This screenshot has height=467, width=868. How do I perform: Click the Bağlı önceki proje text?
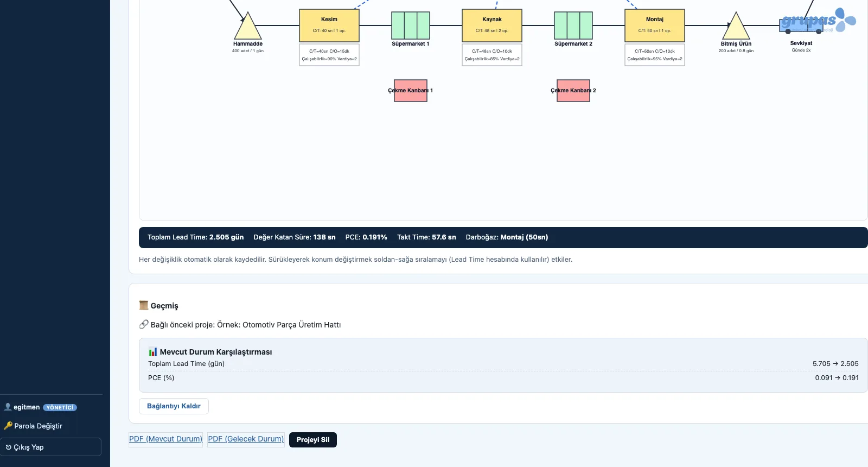point(246,325)
